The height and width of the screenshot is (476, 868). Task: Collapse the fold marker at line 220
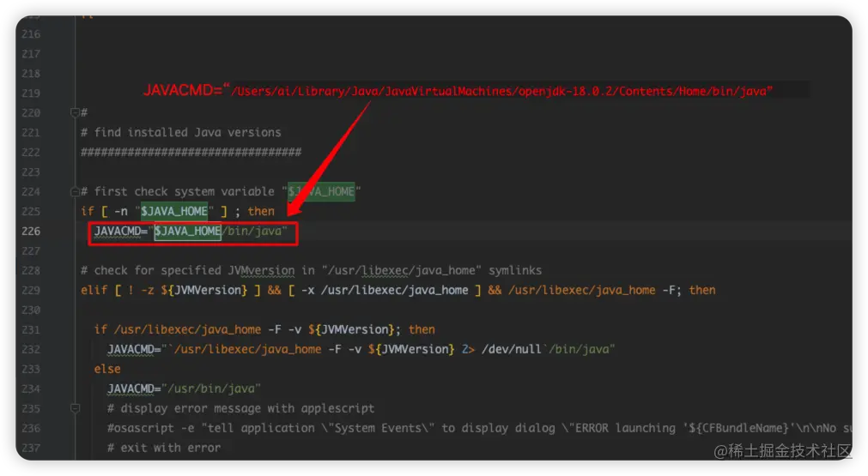click(x=76, y=112)
